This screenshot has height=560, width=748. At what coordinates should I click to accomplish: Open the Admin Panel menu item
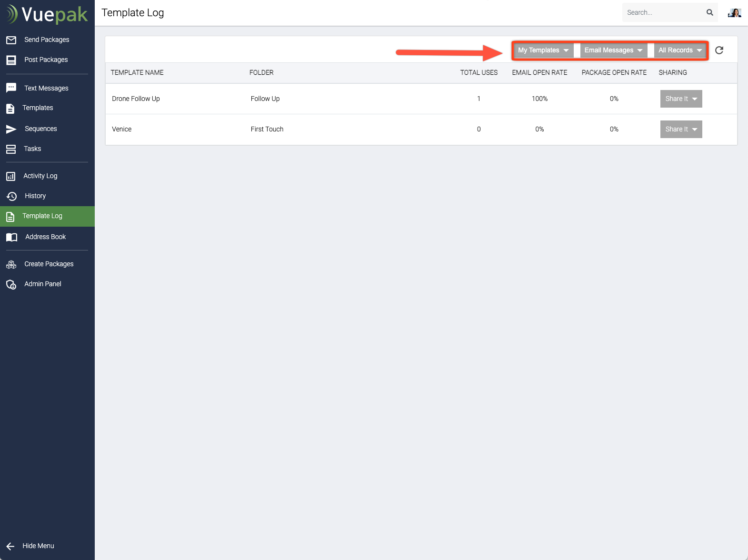coord(43,284)
